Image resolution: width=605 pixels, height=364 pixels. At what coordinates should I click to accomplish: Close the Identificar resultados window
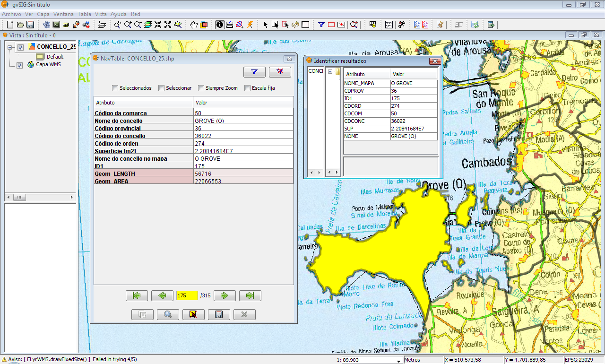point(435,61)
